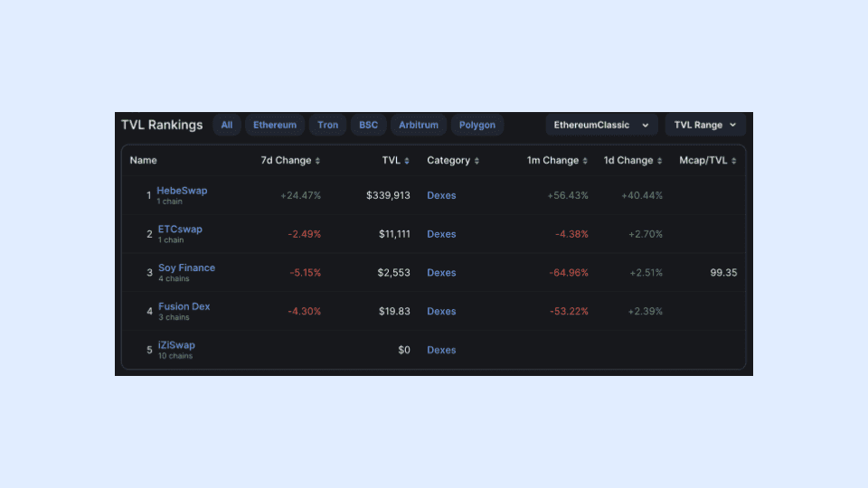Click the Dexes category in HebeSwap row
The image size is (868, 488).
coord(441,195)
